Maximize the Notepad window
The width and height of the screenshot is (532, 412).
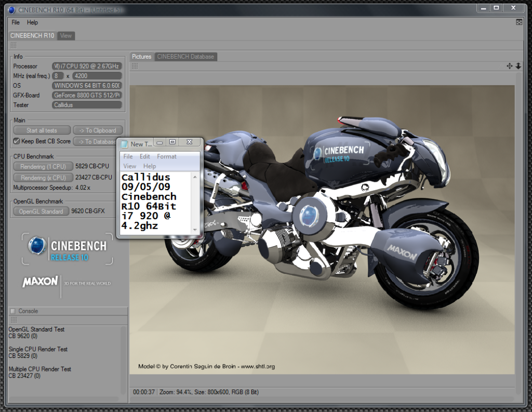click(172, 142)
